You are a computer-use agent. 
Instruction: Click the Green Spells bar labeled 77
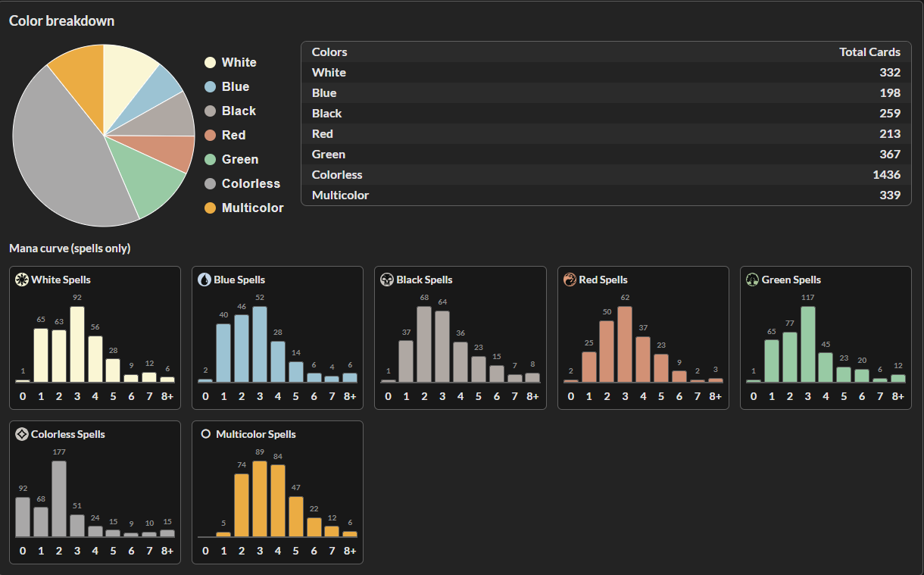tap(789, 357)
